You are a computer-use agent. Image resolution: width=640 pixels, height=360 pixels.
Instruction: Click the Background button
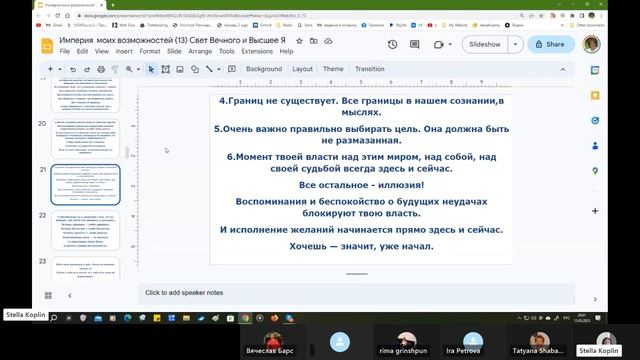pyautogui.click(x=264, y=69)
